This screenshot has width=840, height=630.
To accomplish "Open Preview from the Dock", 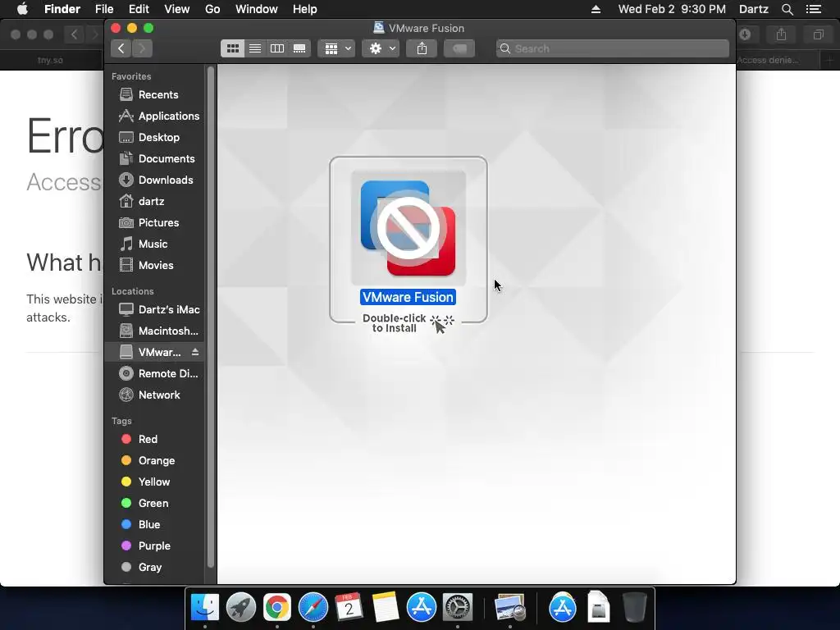I will click(510, 608).
